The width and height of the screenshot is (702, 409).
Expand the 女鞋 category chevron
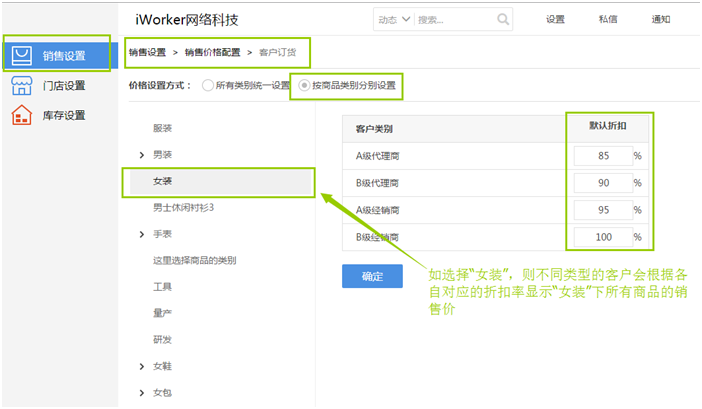[142, 366]
